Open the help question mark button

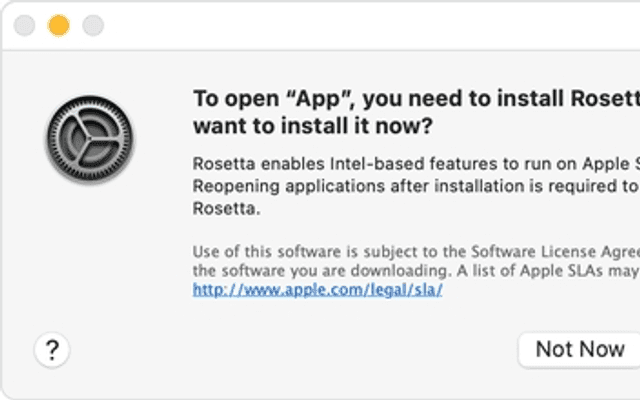click(52, 350)
